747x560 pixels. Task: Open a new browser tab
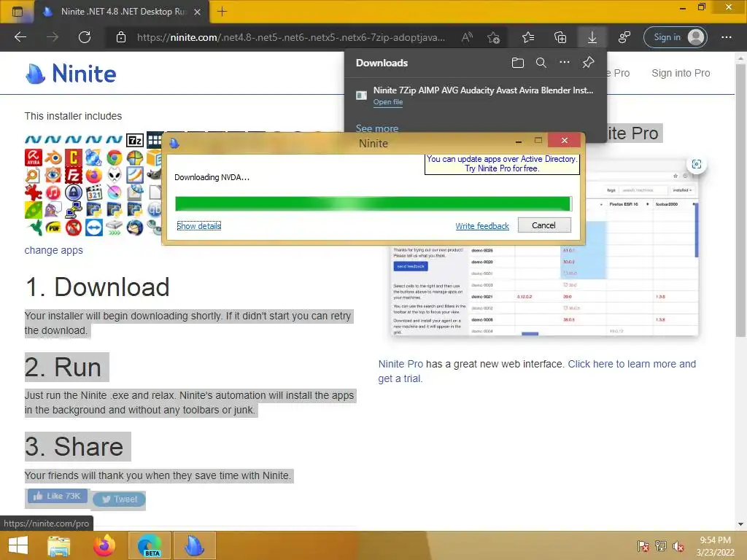pyautogui.click(x=222, y=12)
